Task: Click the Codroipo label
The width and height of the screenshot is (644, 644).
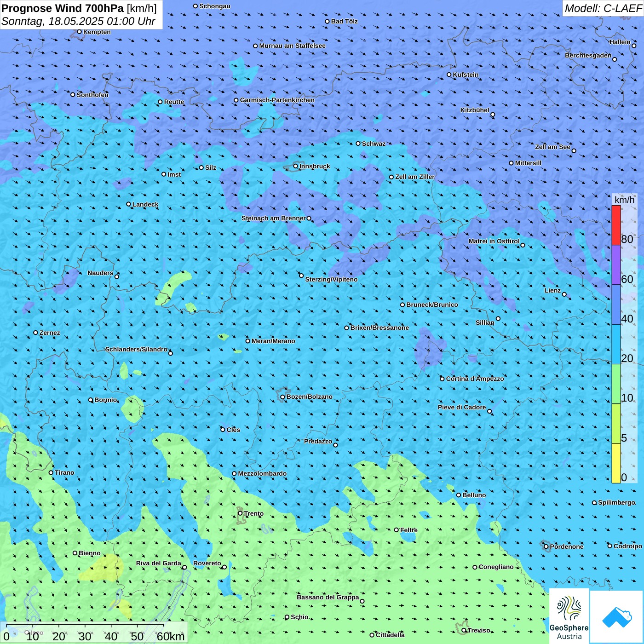Action: [628, 546]
